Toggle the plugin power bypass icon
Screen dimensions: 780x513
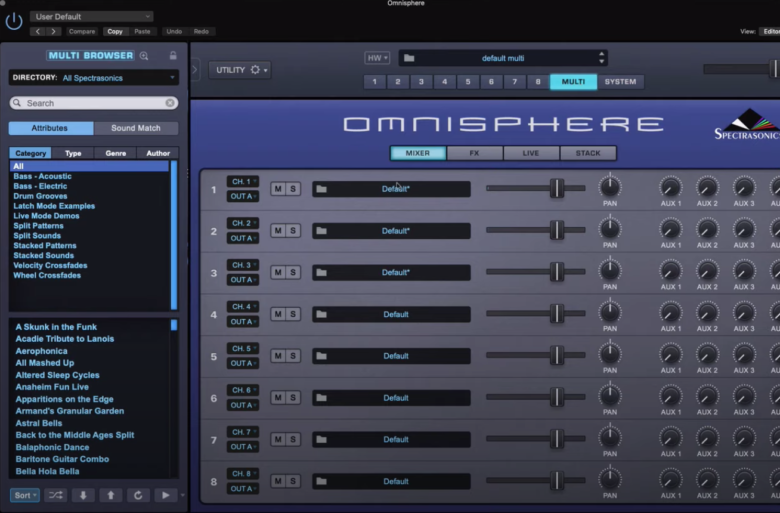point(14,21)
